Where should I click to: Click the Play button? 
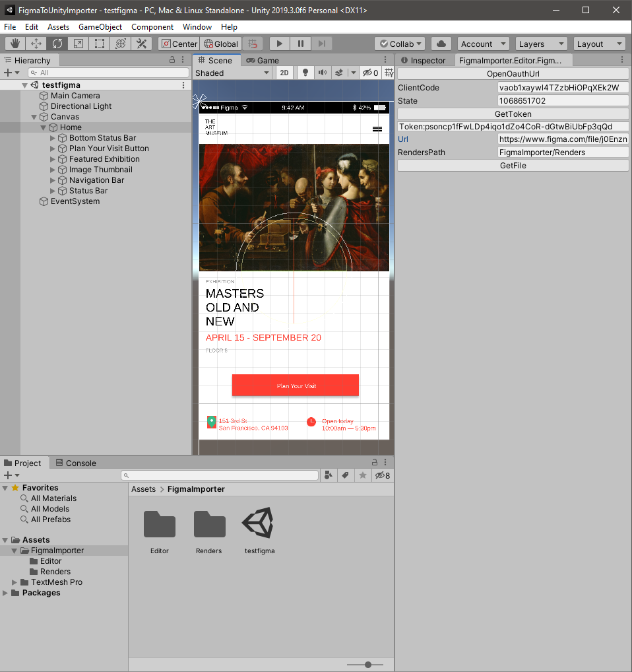(x=280, y=44)
